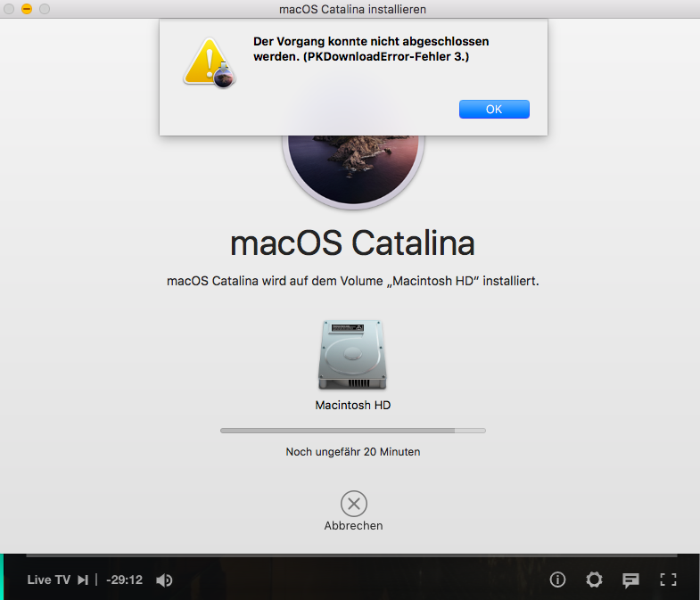Minimize the macOS Catalina installer window
Image resolution: width=700 pixels, height=600 pixels.
pyautogui.click(x=27, y=9)
